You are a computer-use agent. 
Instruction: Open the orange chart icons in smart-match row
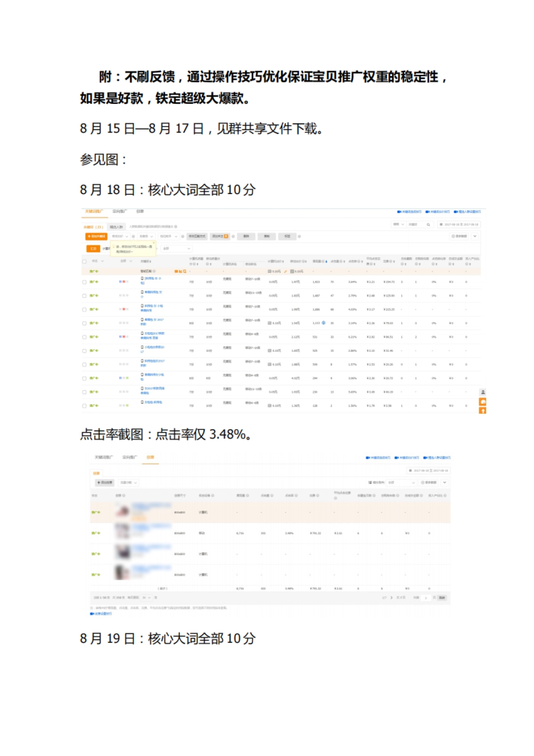[x=180, y=271]
